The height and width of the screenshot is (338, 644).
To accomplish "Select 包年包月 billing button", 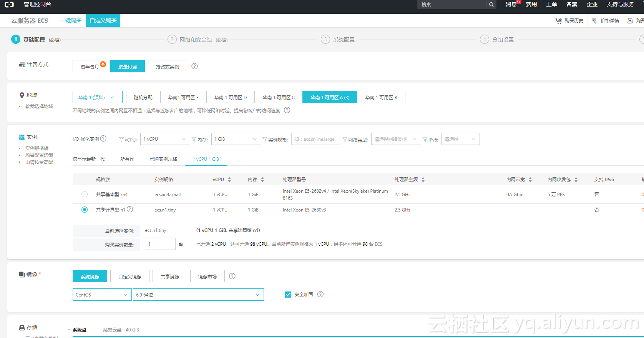I will coord(90,66).
